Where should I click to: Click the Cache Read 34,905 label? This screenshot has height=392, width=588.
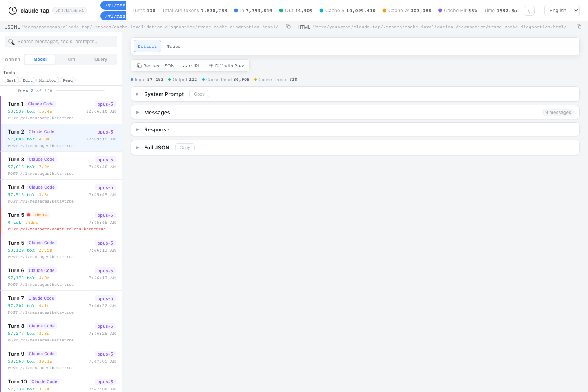226,80
